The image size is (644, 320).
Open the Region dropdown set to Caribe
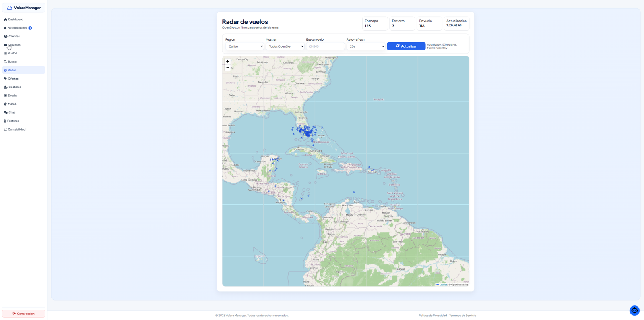245,46
